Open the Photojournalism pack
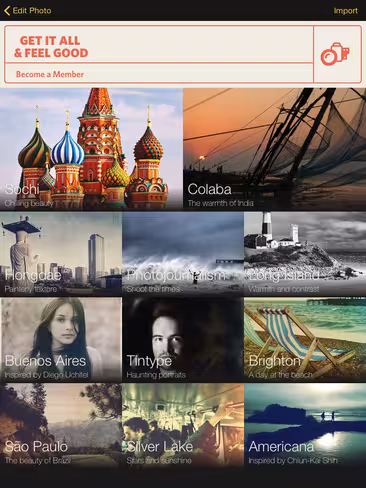Viewport: 366px width, 488px height. point(183,254)
